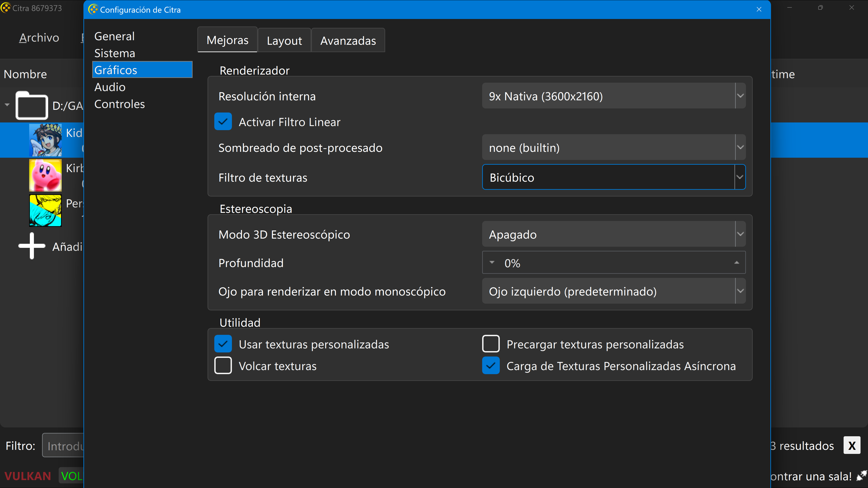Screen dimensions: 868x488
Task: Enable Precargar texturas personalizadas
Action: (491, 344)
